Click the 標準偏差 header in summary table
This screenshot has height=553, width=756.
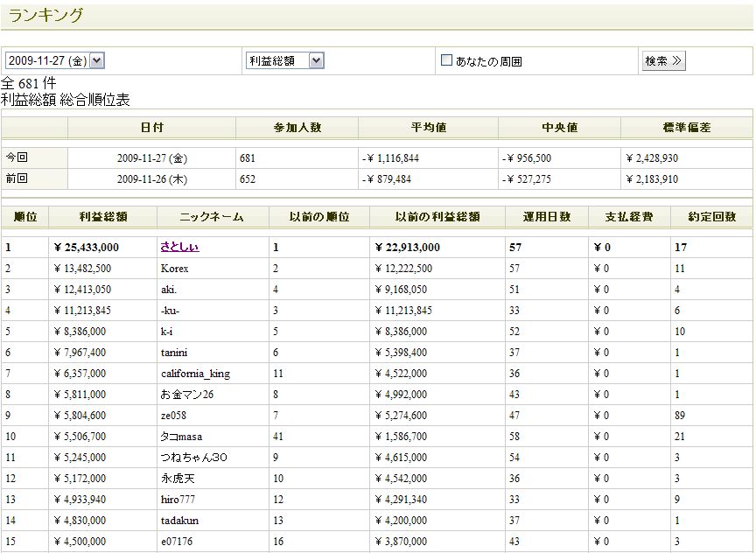[687, 128]
